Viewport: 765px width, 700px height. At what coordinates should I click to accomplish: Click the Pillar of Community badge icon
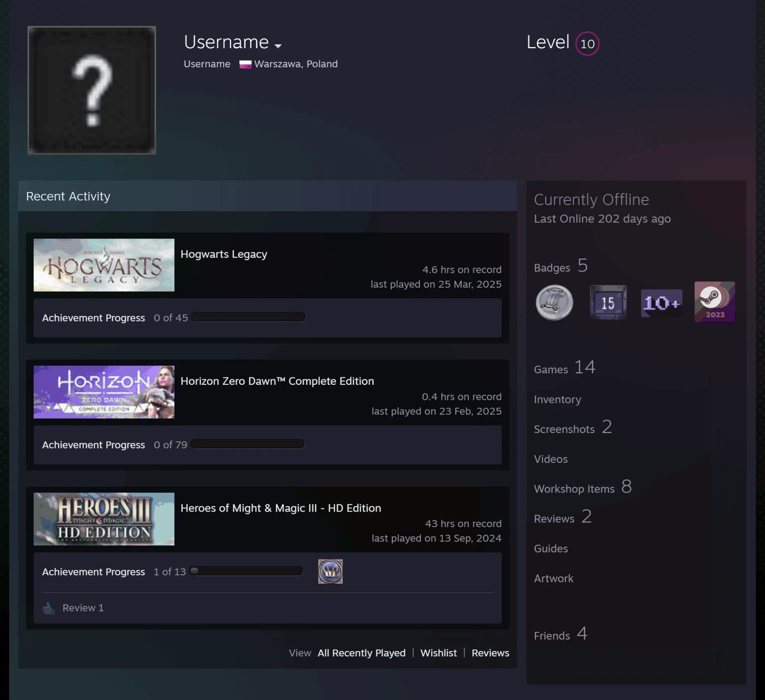[554, 302]
